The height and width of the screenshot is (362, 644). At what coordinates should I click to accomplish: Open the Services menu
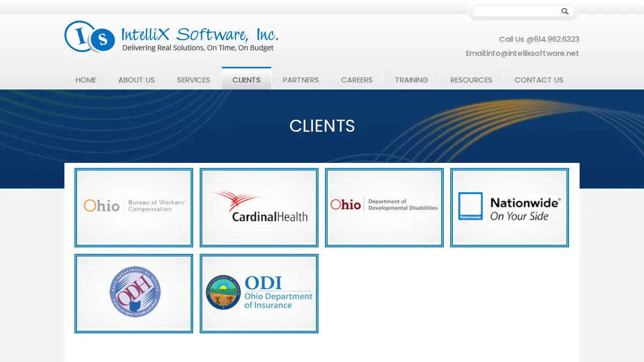point(194,80)
